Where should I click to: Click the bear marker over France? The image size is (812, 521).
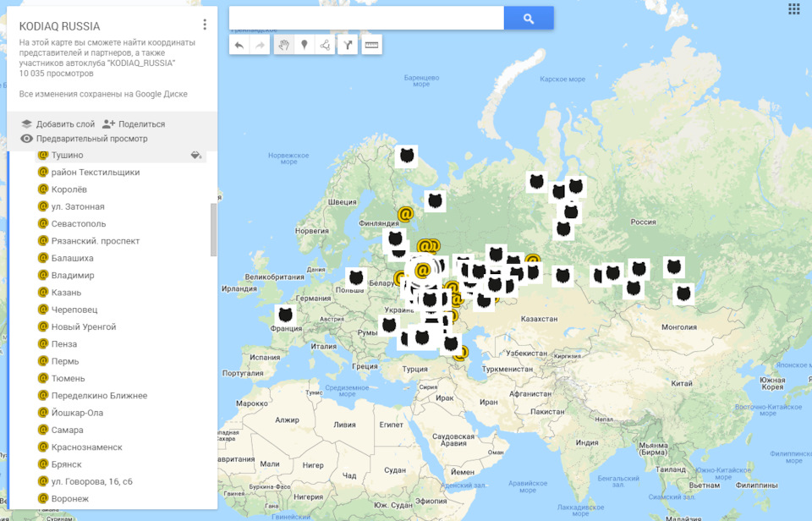285,315
